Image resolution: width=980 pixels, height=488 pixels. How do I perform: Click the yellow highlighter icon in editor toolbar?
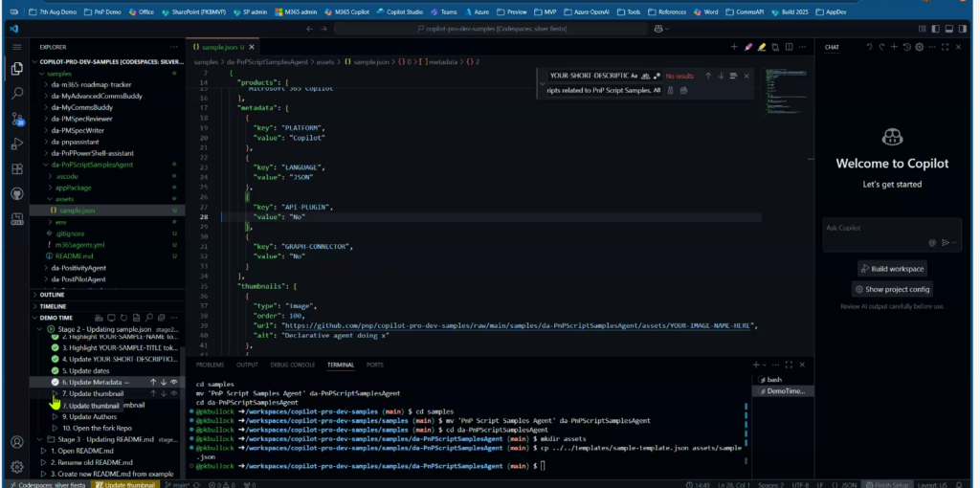[x=761, y=47]
